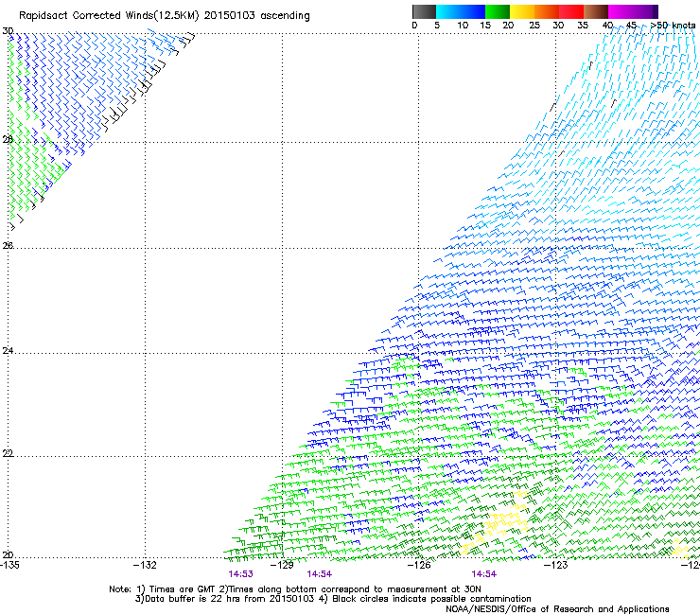Click the purple 14:54 label near -126
This screenshot has height=615, width=700.
pyautogui.click(x=484, y=574)
